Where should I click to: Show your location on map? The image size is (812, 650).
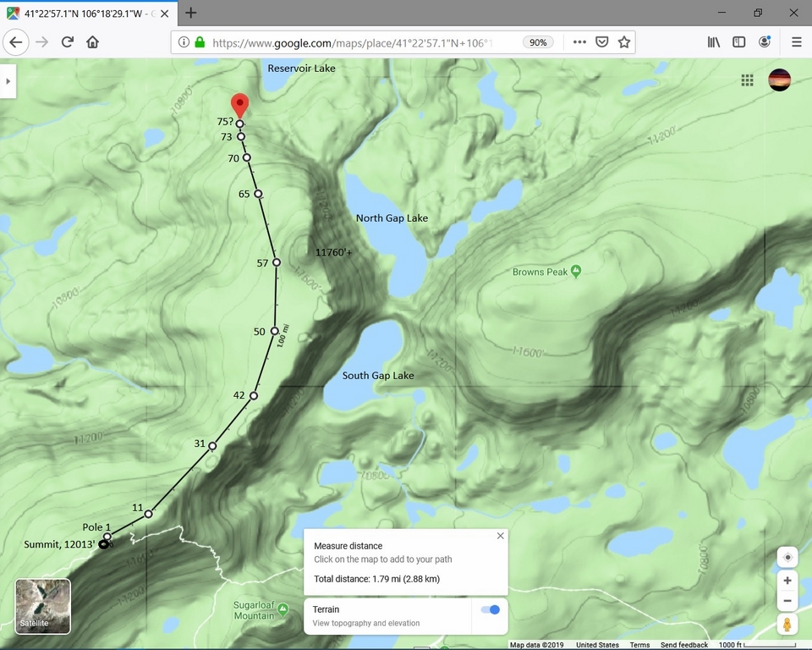[x=787, y=558]
